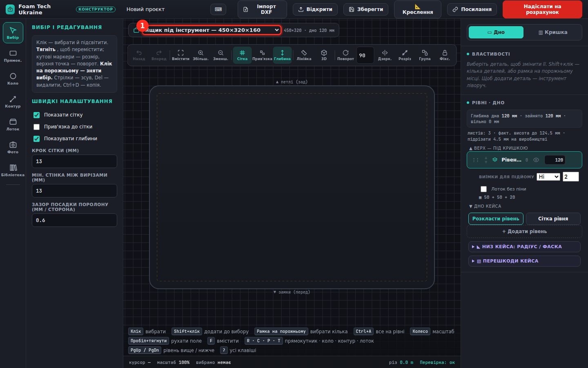Zoom out with Зменш.
Image resolution: width=588 pixels, height=368 pixels.
[220, 55]
